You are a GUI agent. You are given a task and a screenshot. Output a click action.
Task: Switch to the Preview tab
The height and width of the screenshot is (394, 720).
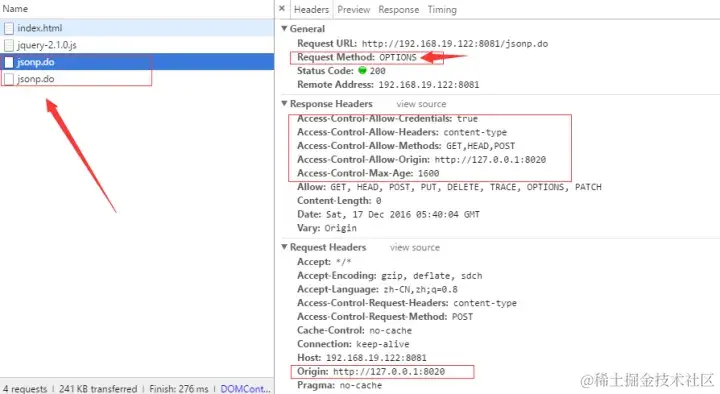[x=354, y=10]
